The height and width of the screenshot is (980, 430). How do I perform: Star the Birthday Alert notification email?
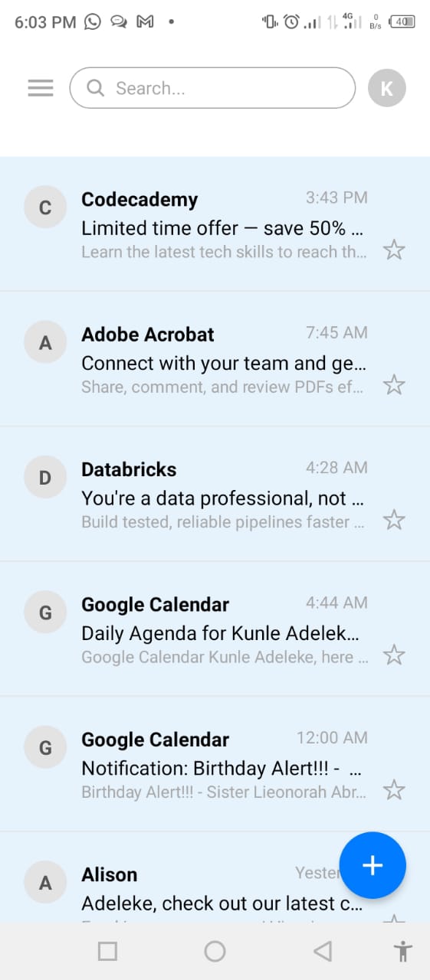click(394, 789)
